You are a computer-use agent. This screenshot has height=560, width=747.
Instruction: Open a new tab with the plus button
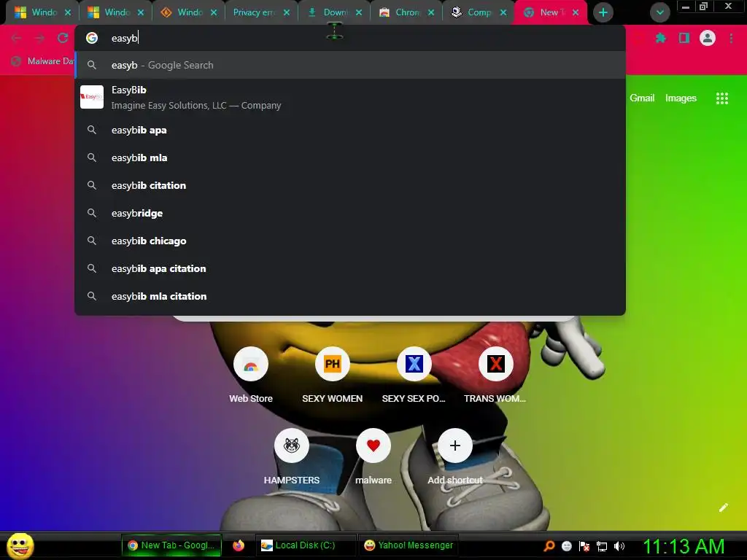[x=603, y=12]
